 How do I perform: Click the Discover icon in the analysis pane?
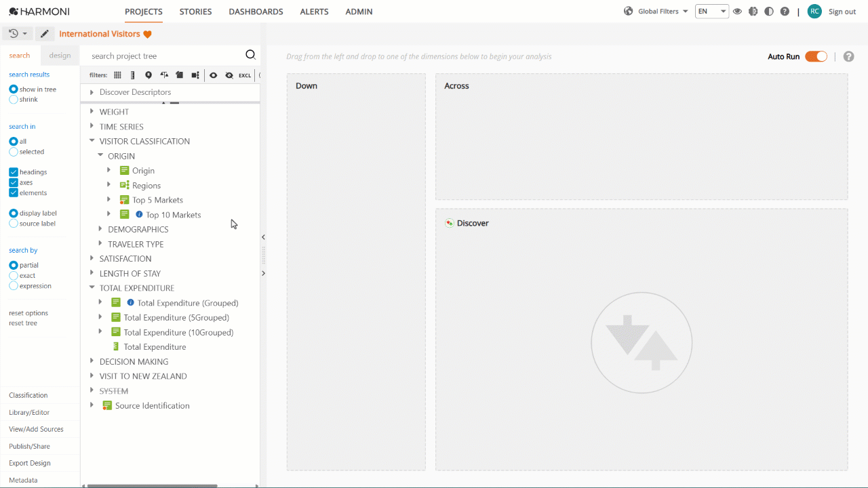click(449, 223)
